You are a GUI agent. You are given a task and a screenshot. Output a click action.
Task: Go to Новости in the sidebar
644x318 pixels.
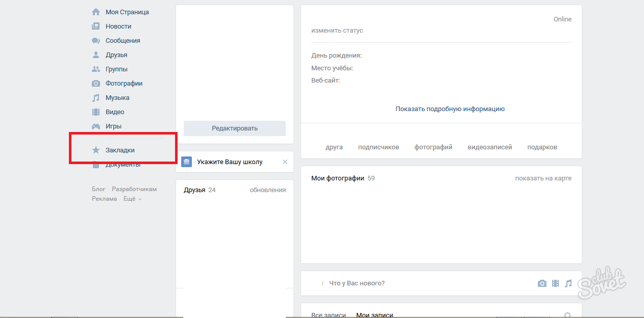118,26
